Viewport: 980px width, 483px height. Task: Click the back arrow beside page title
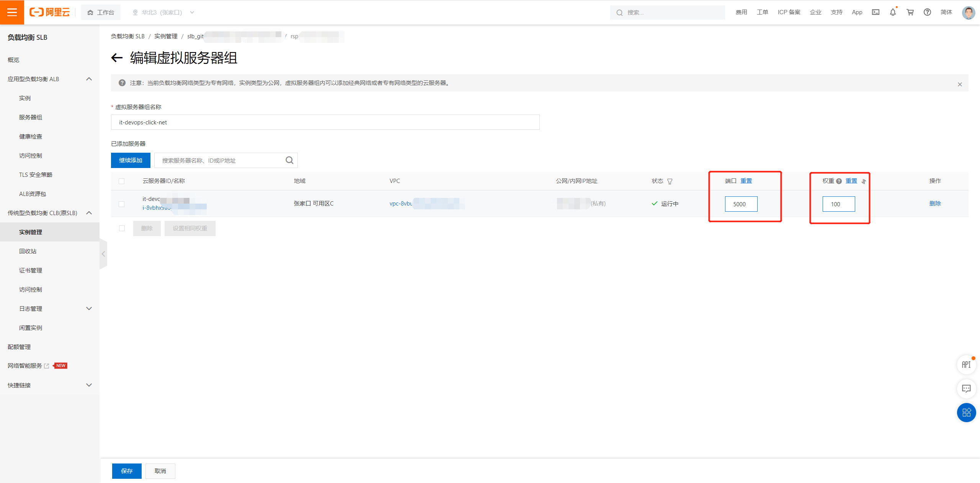coord(117,58)
